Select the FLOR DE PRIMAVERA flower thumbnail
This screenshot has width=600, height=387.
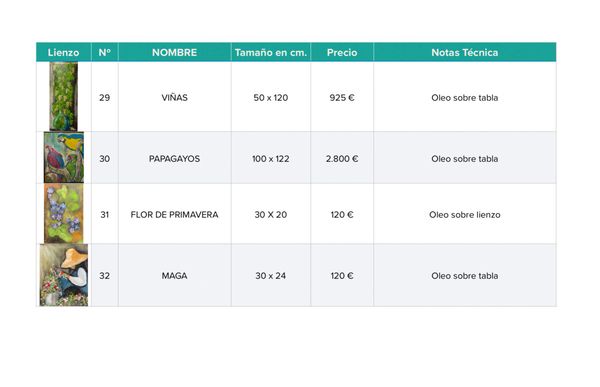(x=64, y=213)
